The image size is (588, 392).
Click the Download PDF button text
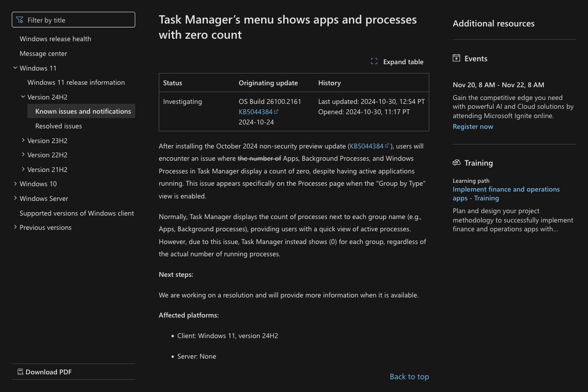point(49,372)
